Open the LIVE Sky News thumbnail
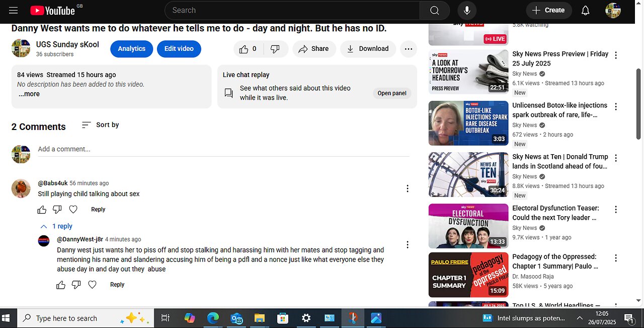Viewport: 644px width, 328px height. 468,34
